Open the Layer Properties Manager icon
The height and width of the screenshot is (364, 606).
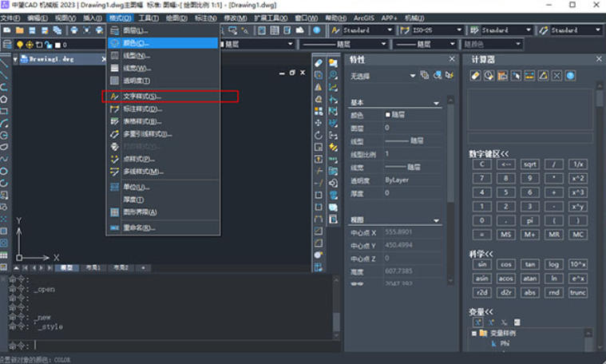(7, 45)
